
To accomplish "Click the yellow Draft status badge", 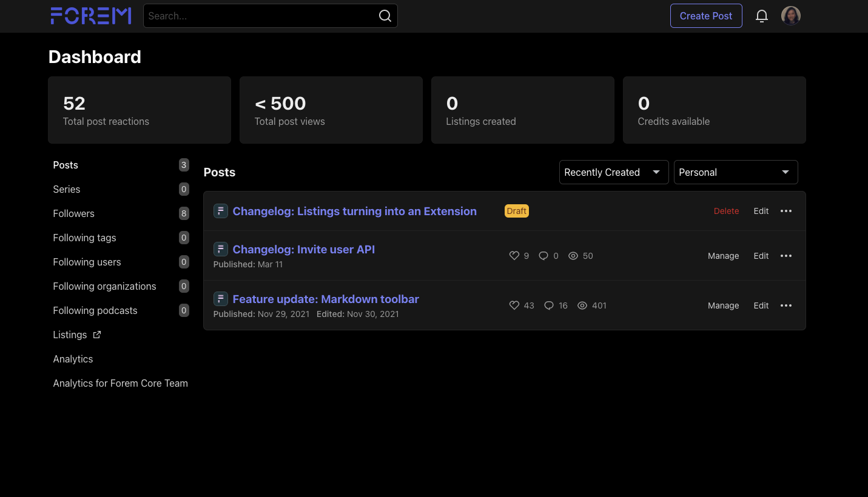I will coord(516,211).
